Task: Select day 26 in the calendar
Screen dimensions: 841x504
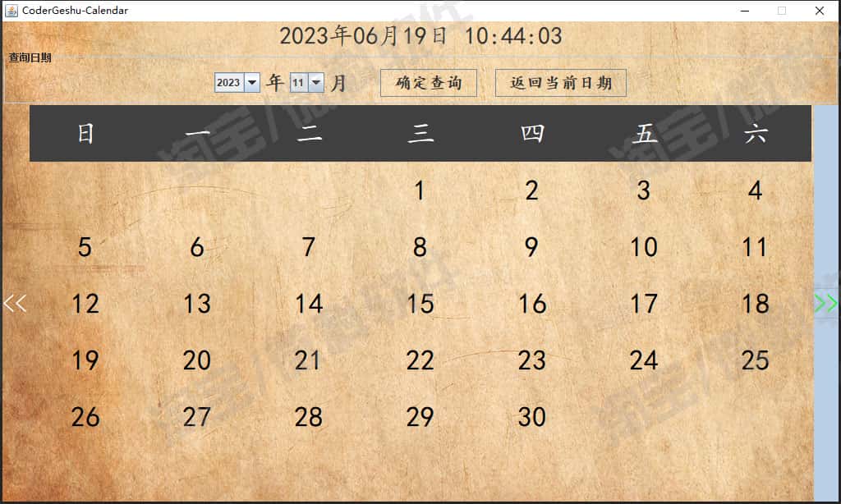Action: coord(85,417)
